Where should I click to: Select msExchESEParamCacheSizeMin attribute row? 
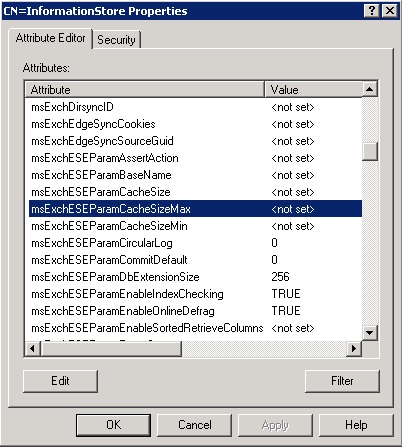(195, 226)
